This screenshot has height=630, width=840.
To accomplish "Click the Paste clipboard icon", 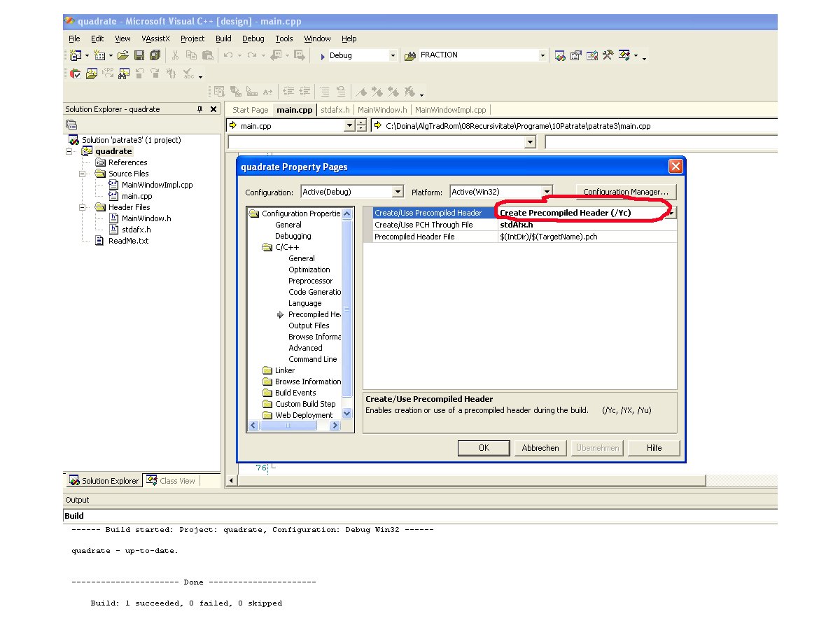I will (x=207, y=55).
